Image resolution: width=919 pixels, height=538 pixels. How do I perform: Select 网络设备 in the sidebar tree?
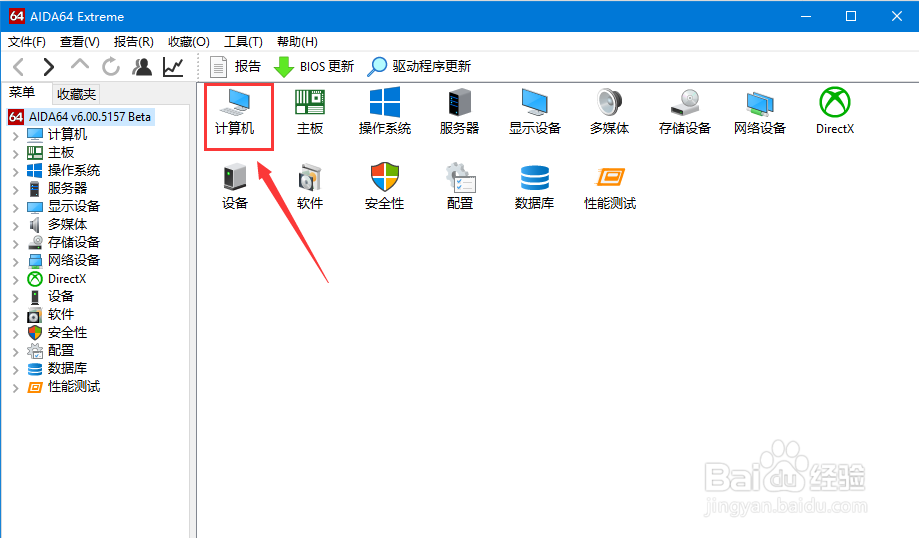(74, 261)
